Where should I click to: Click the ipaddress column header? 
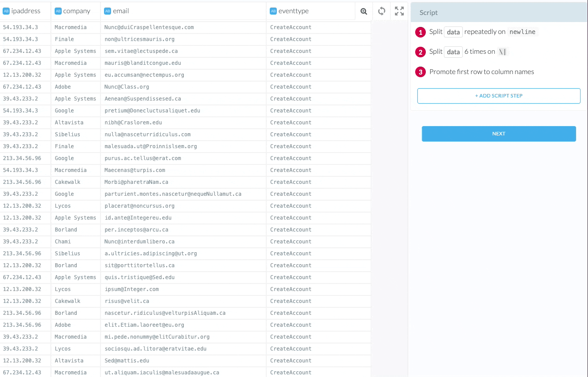(26, 11)
